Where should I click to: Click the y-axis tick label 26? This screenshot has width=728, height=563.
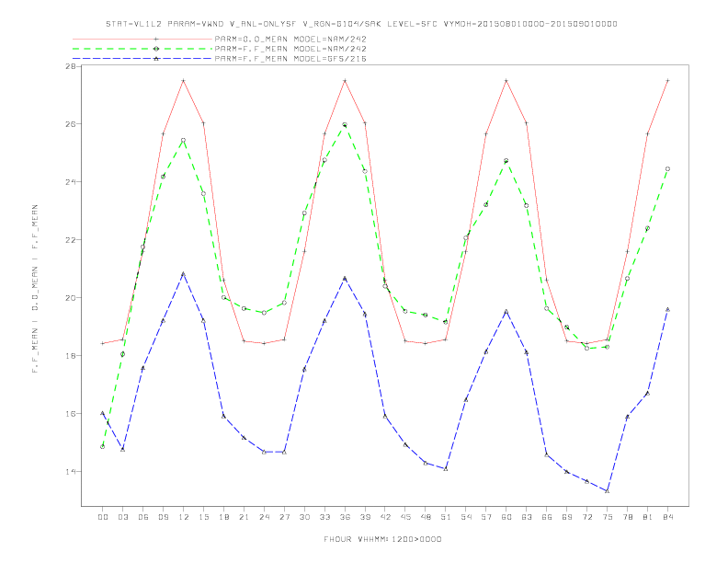tap(71, 124)
